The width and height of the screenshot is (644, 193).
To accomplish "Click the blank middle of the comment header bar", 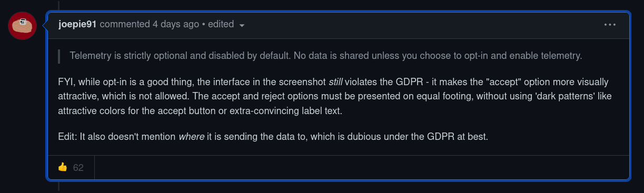I will (x=421, y=25).
